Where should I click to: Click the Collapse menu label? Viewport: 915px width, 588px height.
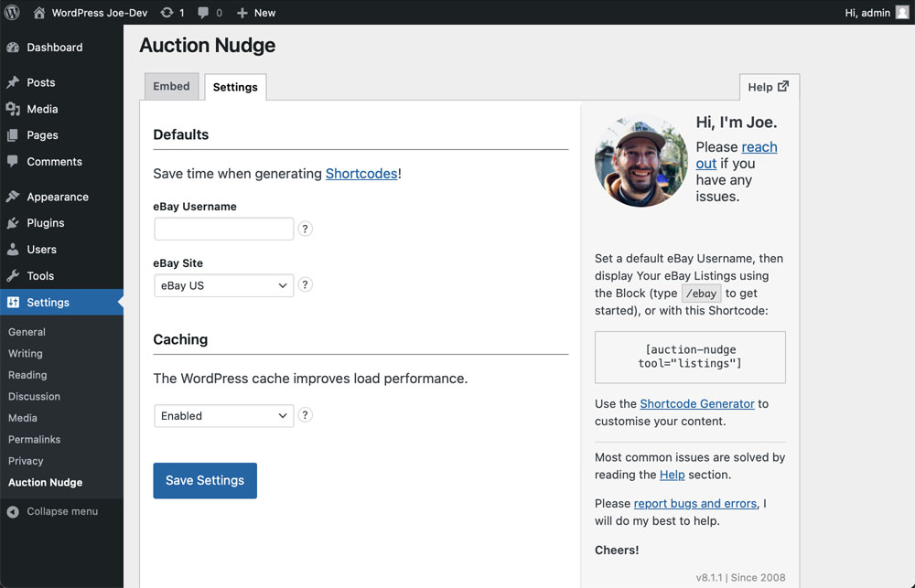[x=62, y=511]
